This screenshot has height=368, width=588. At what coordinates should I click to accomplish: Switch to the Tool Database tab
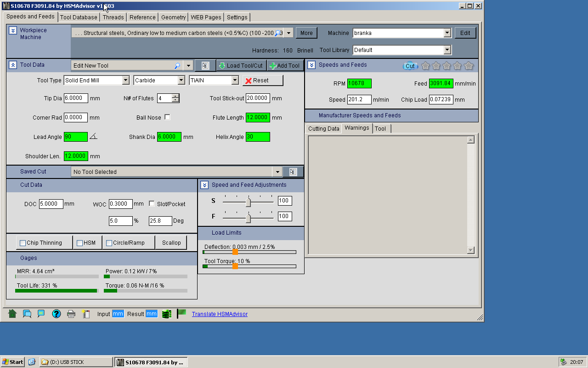(x=79, y=17)
